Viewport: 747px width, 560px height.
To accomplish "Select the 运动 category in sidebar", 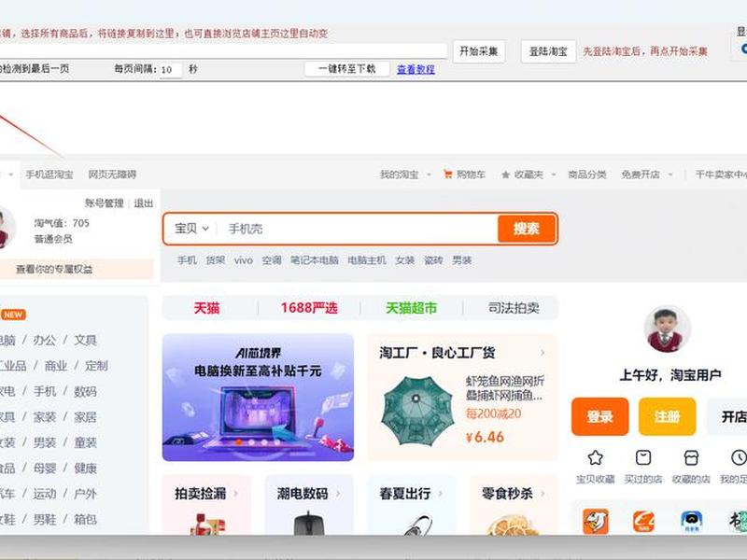I will [x=44, y=494].
